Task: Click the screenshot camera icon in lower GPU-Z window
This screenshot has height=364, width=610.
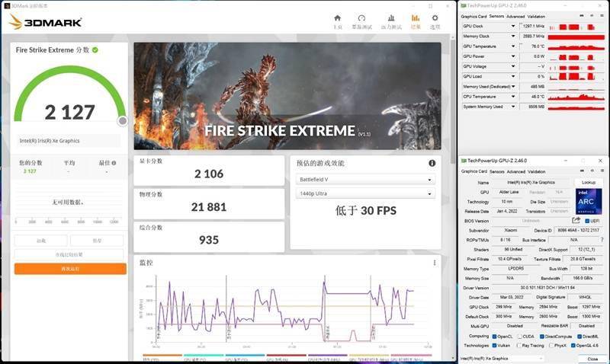Action: click(582, 171)
